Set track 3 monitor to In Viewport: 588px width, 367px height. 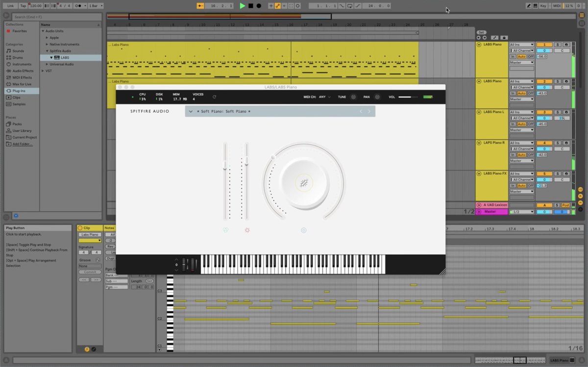513,124
